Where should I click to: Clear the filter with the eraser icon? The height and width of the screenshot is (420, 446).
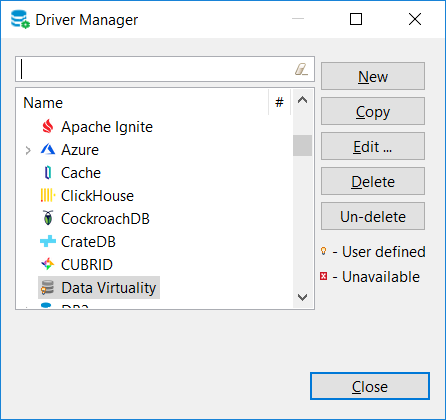pyautogui.click(x=301, y=69)
